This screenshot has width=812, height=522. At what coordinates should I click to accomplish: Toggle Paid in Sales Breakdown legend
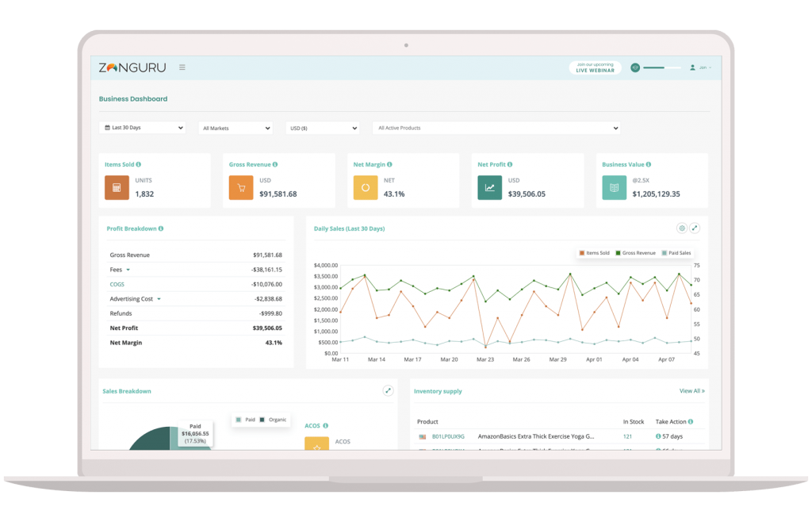click(x=246, y=420)
